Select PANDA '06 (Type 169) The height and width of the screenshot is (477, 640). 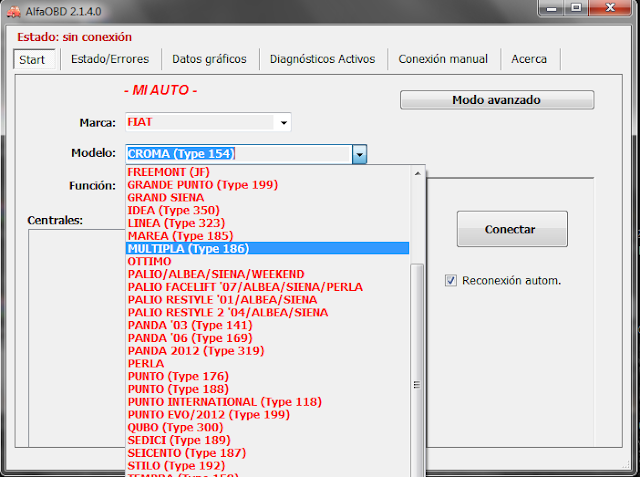tap(267, 338)
